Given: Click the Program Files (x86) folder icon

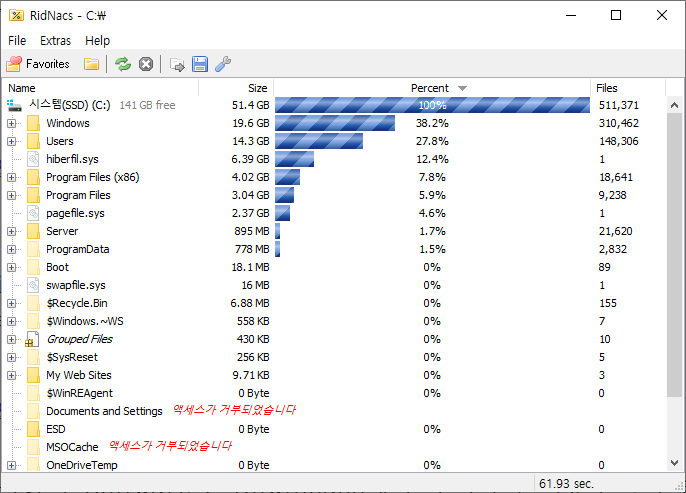Looking at the screenshot, I should [x=33, y=177].
